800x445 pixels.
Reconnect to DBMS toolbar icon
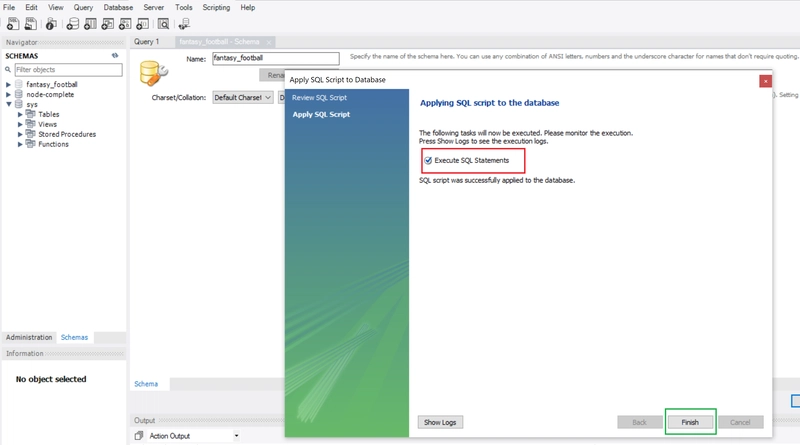(x=184, y=23)
